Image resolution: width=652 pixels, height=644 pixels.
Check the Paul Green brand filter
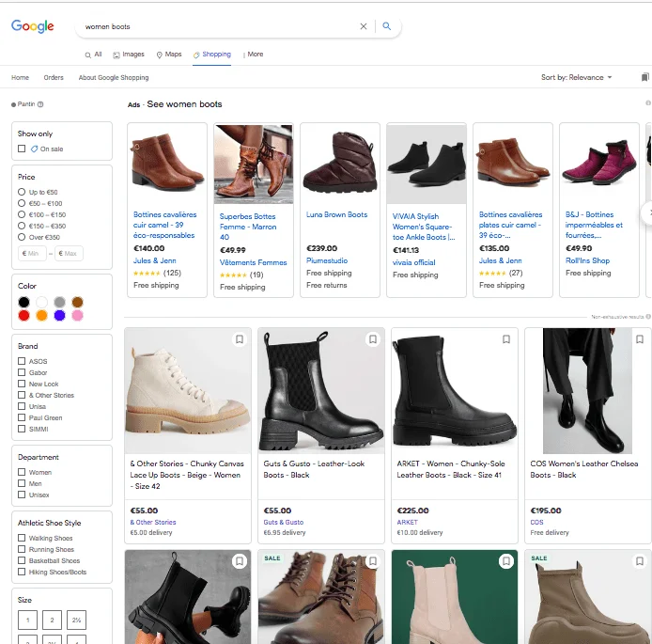coord(22,417)
